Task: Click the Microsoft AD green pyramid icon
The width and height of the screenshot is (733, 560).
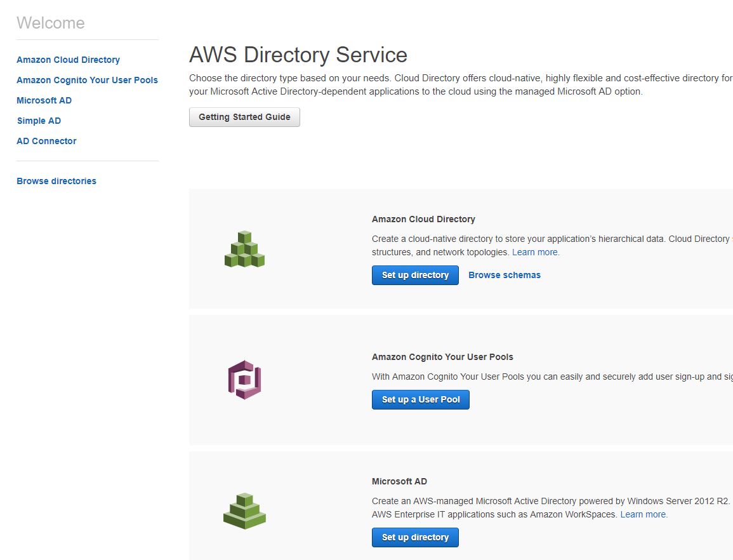Action: pos(244,510)
